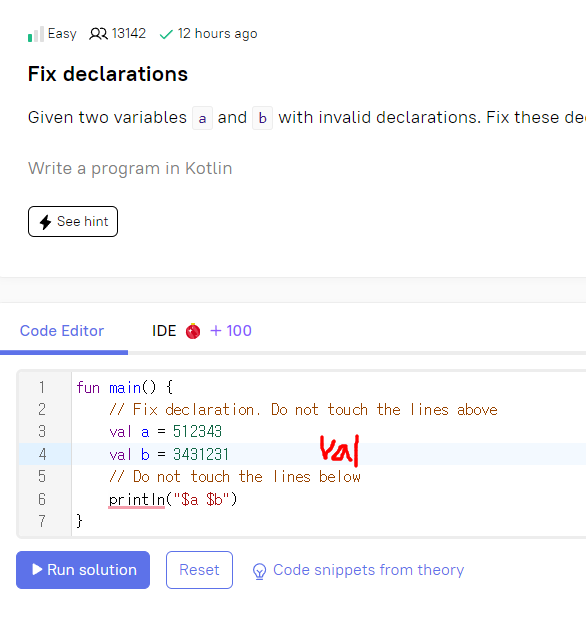This screenshot has width=586, height=620.
Task: Click the inline code variable b
Action: (x=263, y=118)
